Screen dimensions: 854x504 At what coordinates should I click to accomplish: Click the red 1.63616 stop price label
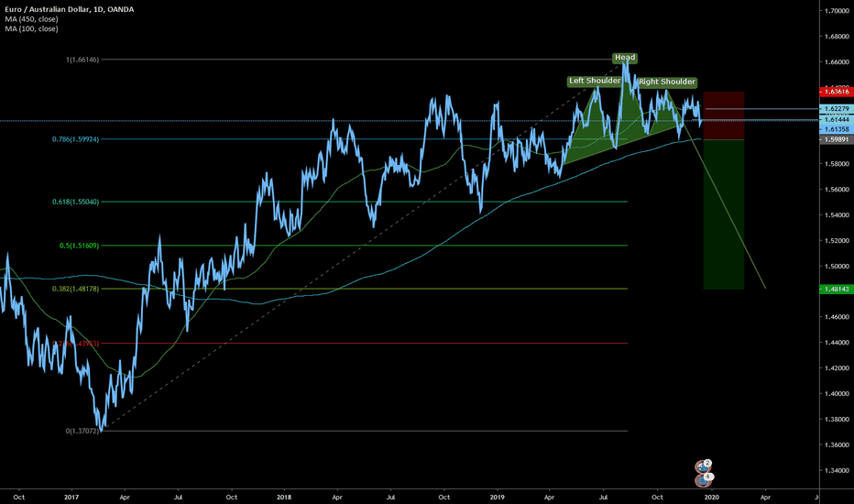[835, 92]
